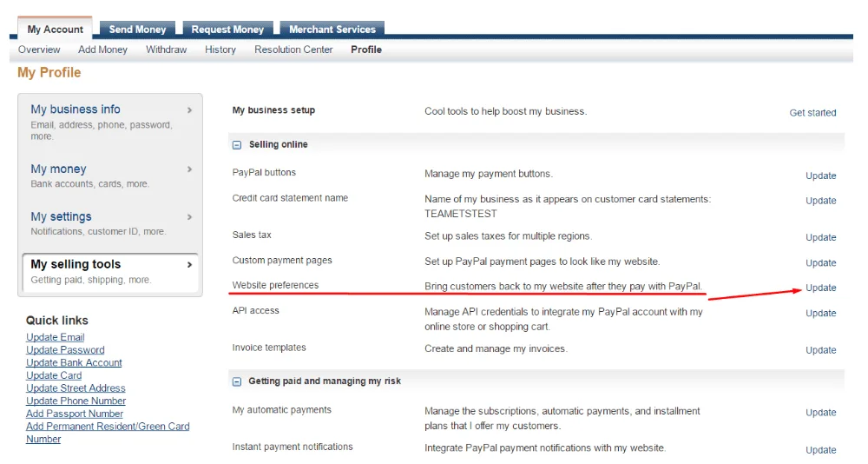Screen dimensions: 868x464
Task: Click the API access row label
Action: pyautogui.click(x=255, y=310)
